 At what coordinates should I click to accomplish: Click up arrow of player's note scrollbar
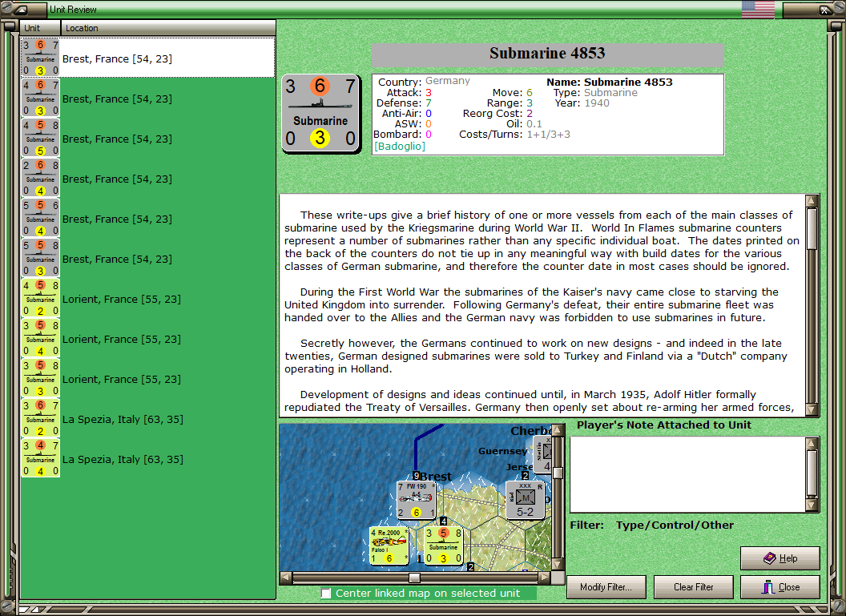[812, 443]
